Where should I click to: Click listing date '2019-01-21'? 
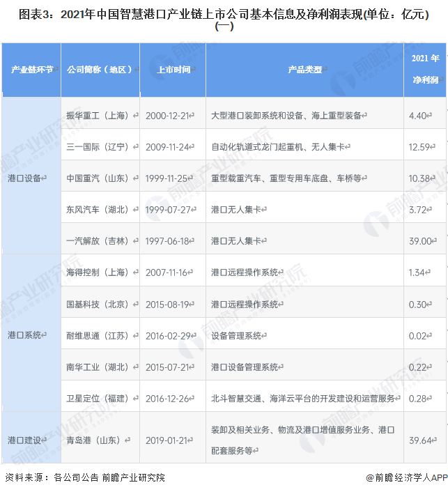click(x=167, y=440)
